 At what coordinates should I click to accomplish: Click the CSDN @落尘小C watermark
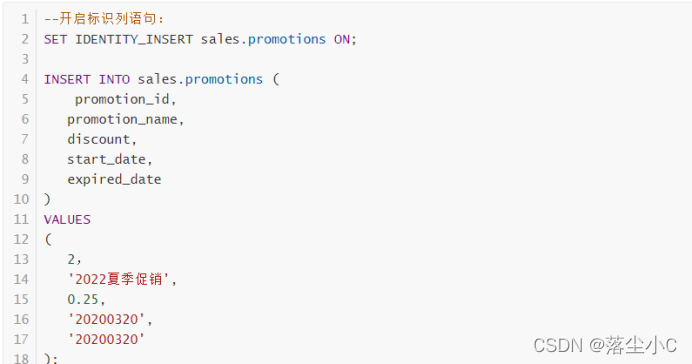pyautogui.click(x=605, y=345)
